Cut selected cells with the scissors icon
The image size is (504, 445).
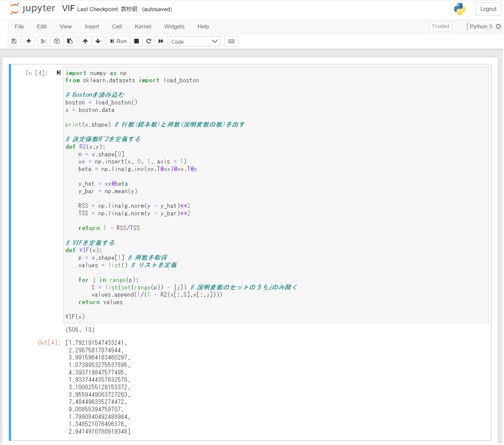(43, 41)
